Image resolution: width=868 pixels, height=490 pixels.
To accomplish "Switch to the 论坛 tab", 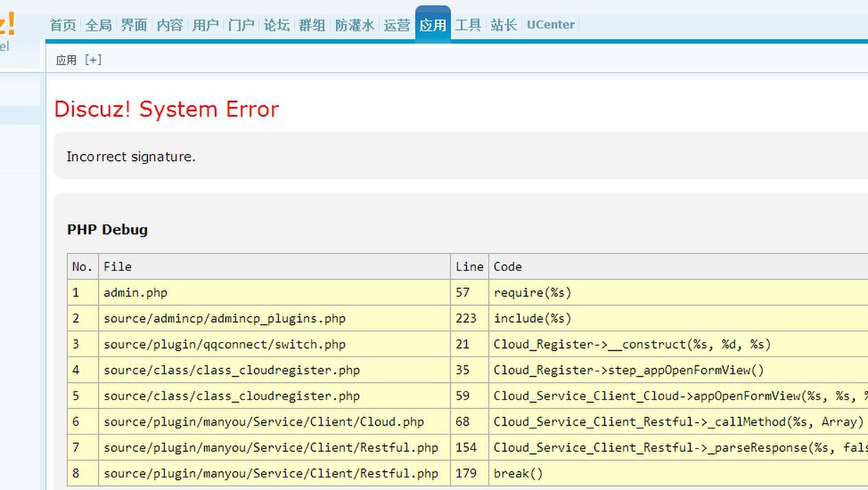I will click(277, 25).
